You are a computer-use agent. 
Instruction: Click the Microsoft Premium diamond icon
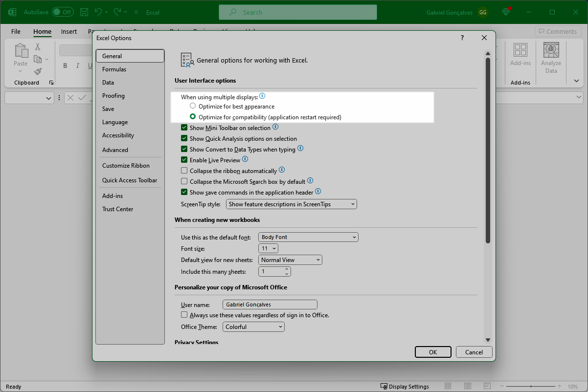(x=506, y=12)
